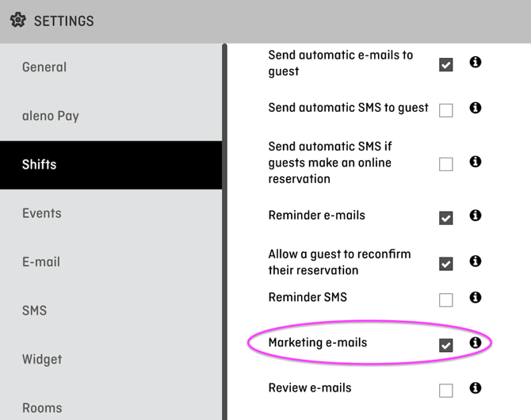Click the Reminder SMS label
This screenshot has height=420, width=531.
[308, 297]
